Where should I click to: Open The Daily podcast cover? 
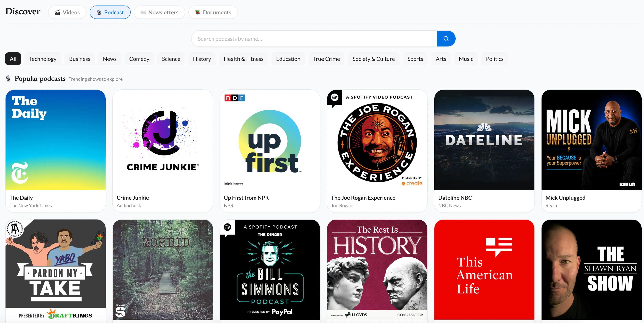56,140
